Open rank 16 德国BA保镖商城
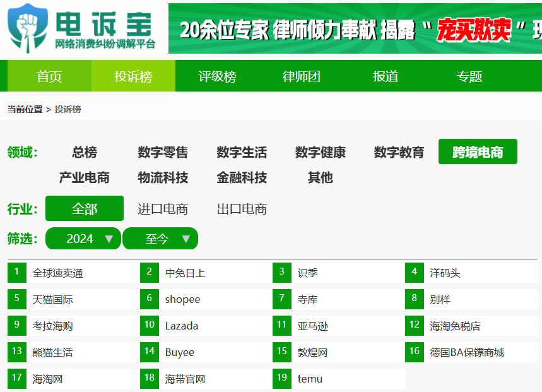This screenshot has height=392, width=542. point(471,352)
